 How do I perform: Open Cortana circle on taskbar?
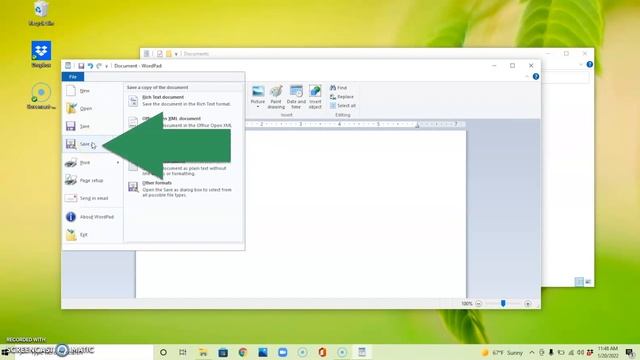163,352
